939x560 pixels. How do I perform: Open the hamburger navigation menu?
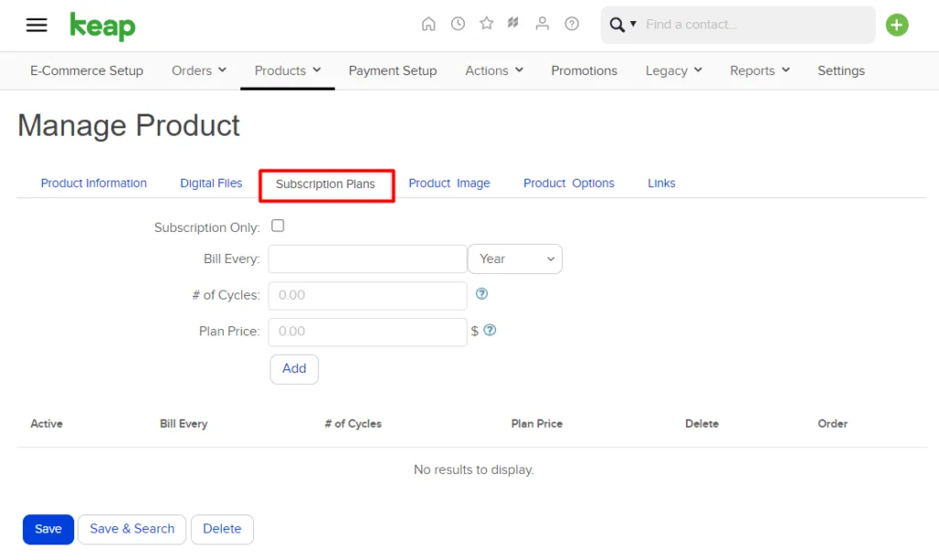(x=37, y=25)
